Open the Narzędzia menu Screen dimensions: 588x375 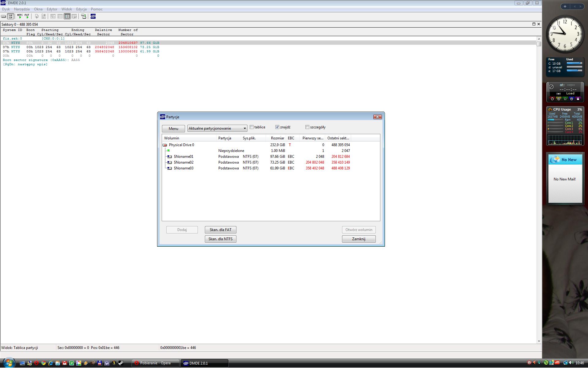coord(22,9)
